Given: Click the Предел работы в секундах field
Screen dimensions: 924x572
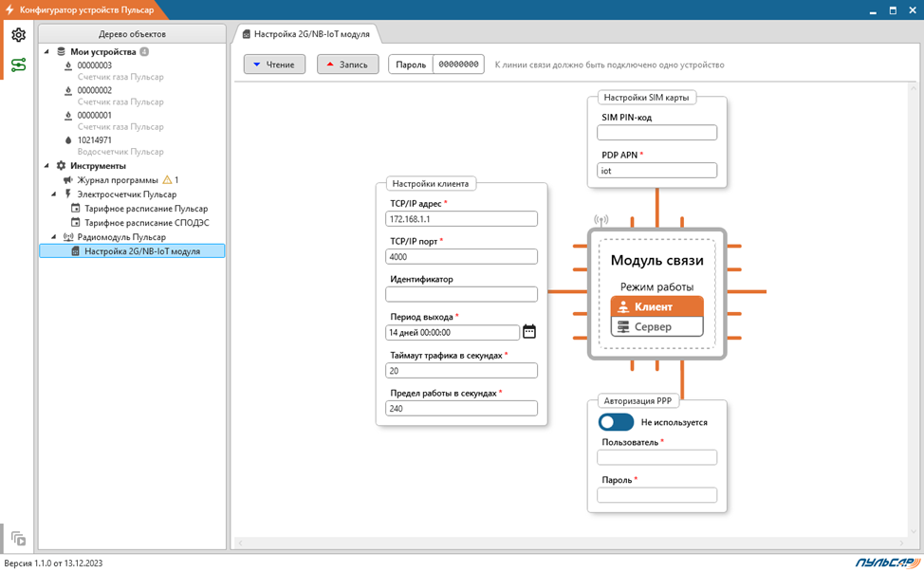Looking at the screenshot, I should [x=461, y=408].
